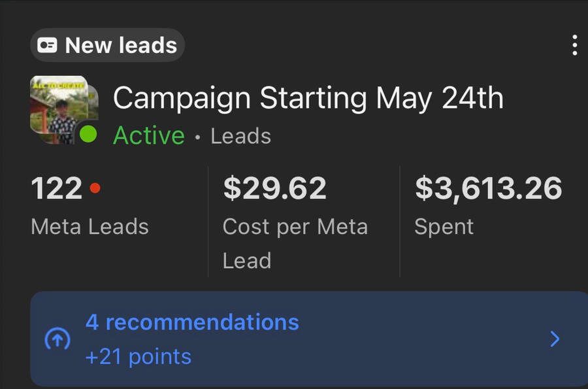
Task: Open the Campaign Starting May 24th title
Action: click(x=308, y=98)
